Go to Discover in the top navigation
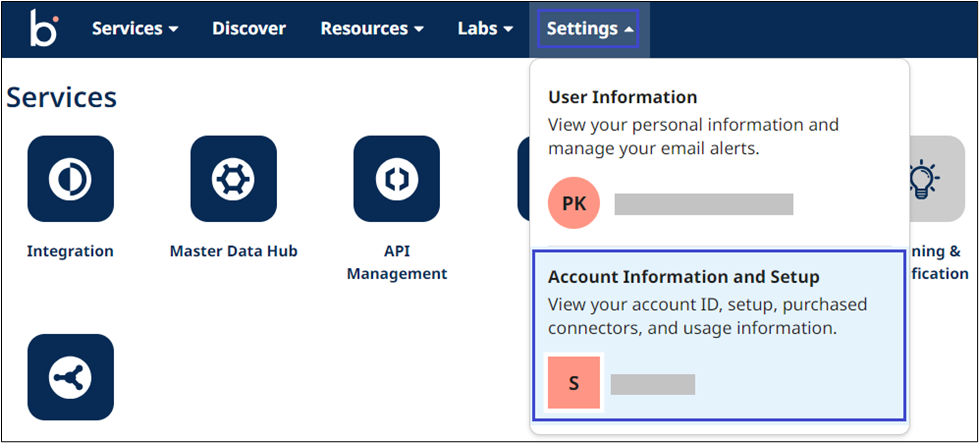The image size is (979, 443). click(x=249, y=29)
